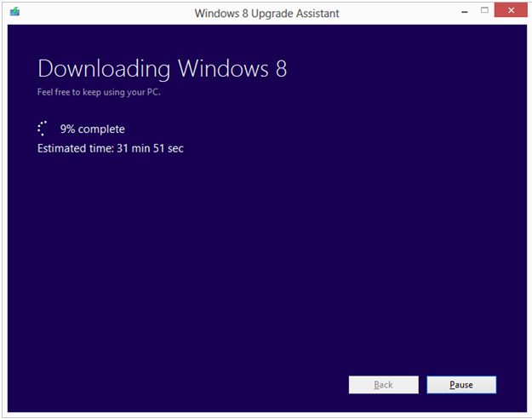Close the Windows 8 Upgrade Assistant

pyautogui.click(x=510, y=12)
